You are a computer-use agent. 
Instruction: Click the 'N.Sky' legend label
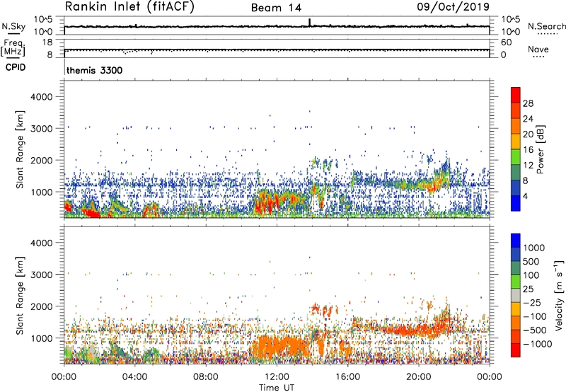pos(13,26)
